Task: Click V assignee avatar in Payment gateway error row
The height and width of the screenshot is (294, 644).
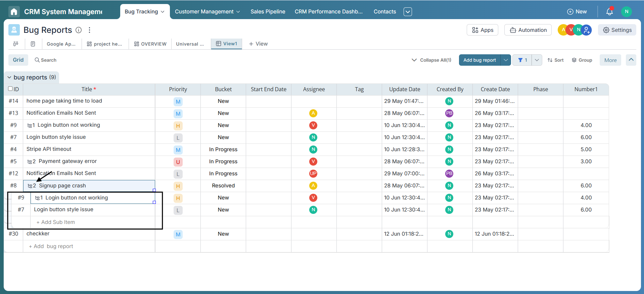Action: click(313, 161)
